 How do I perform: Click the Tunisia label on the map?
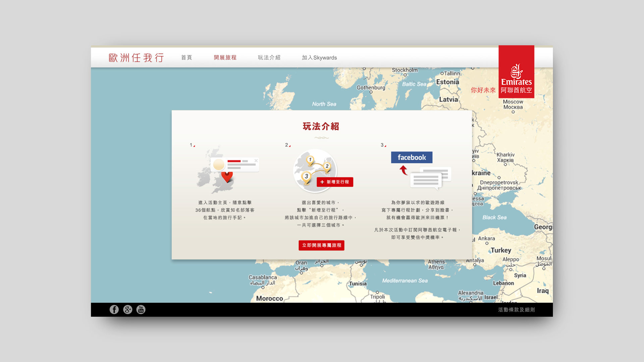tap(358, 284)
